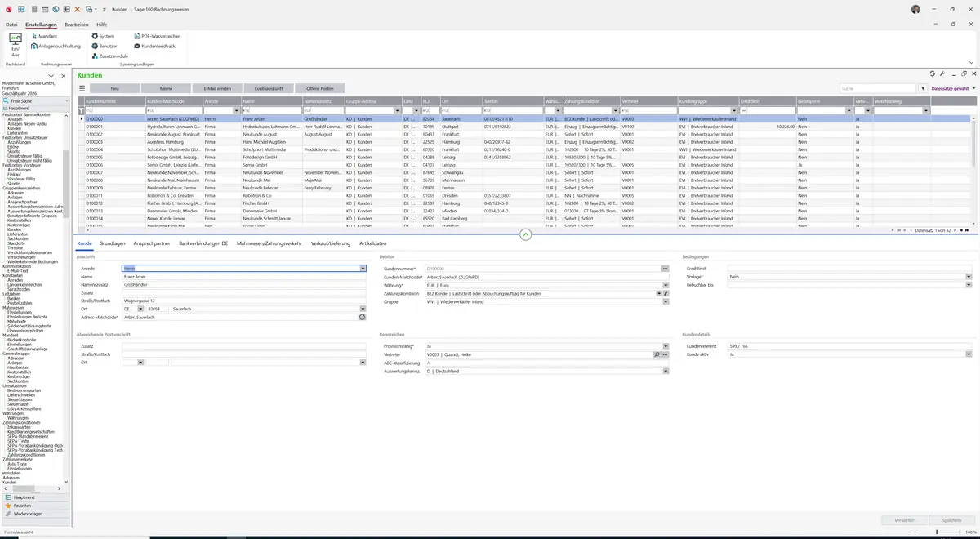The width and height of the screenshot is (980, 539).
Task: Click the wrench settings icon in Kunden panel
Action: coord(942,73)
